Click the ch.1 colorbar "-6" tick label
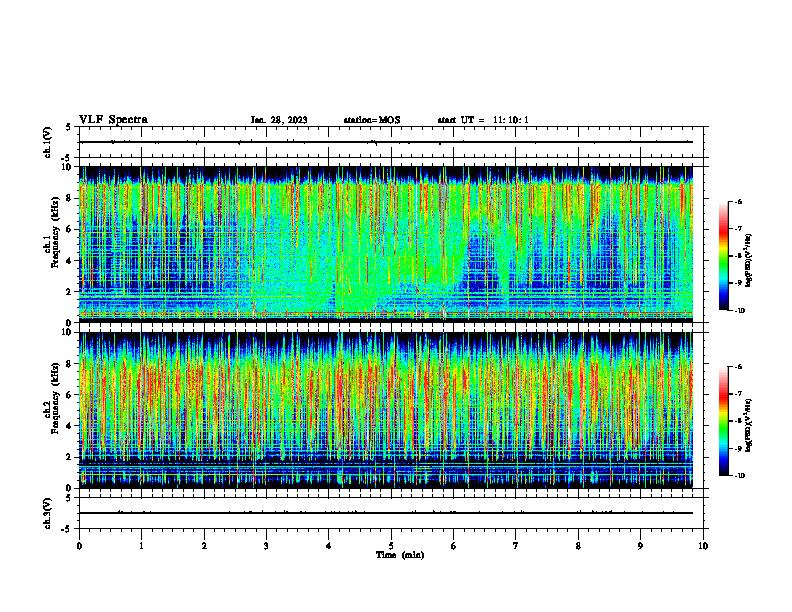792x612 pixels. (x=738, y=201)
